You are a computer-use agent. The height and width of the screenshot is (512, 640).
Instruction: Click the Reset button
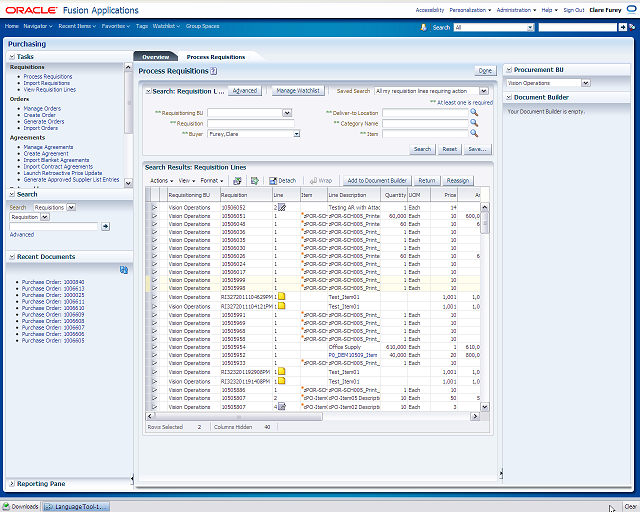click(x=449, y=149)
